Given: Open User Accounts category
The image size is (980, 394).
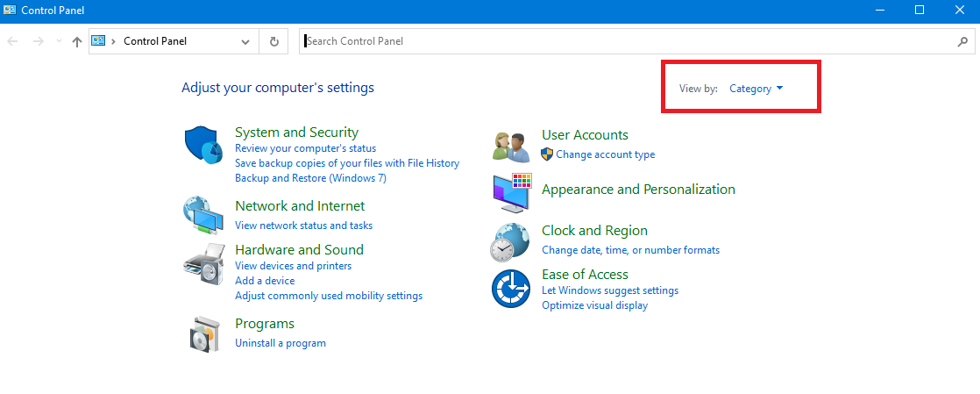Looking at the screenshot, I should (585, 134).
